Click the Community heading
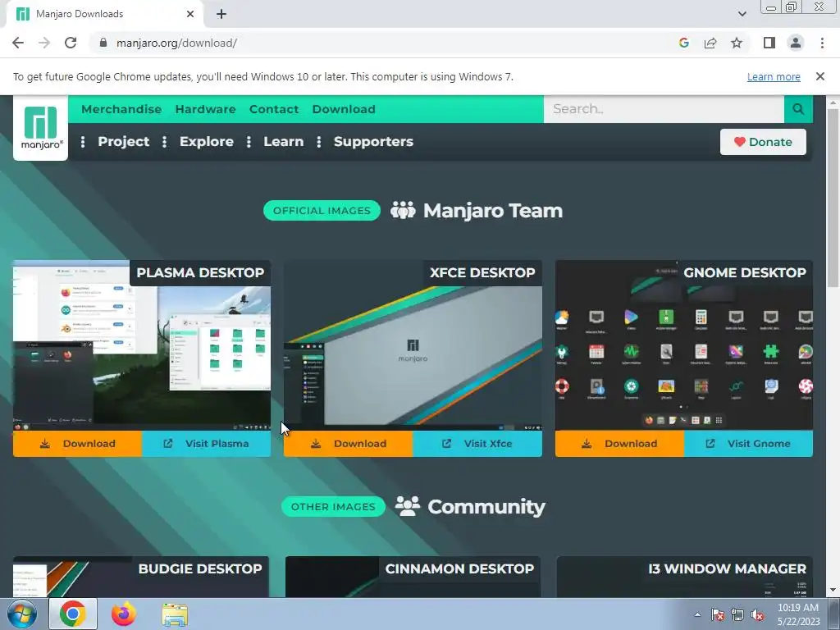 [486, 507]
